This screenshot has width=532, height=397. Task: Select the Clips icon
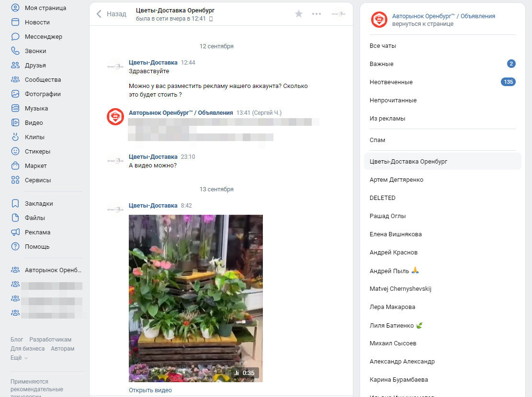(x=15, y=137)
